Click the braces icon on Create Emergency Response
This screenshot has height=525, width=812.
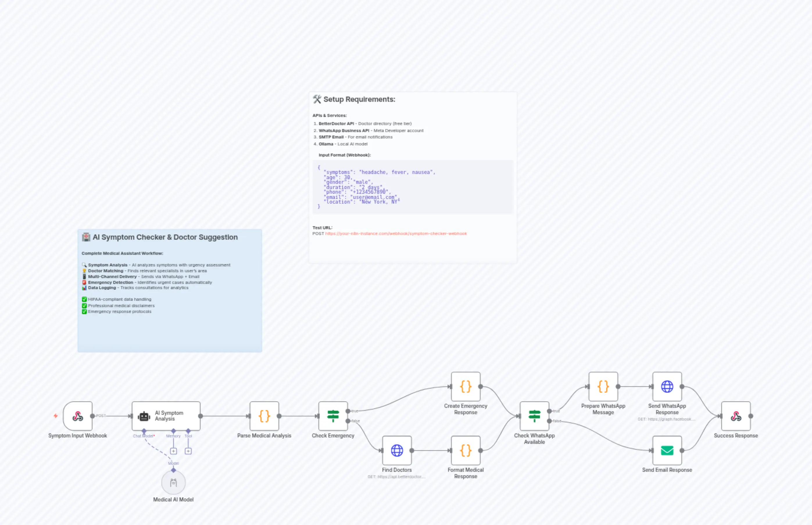(465, 386)
